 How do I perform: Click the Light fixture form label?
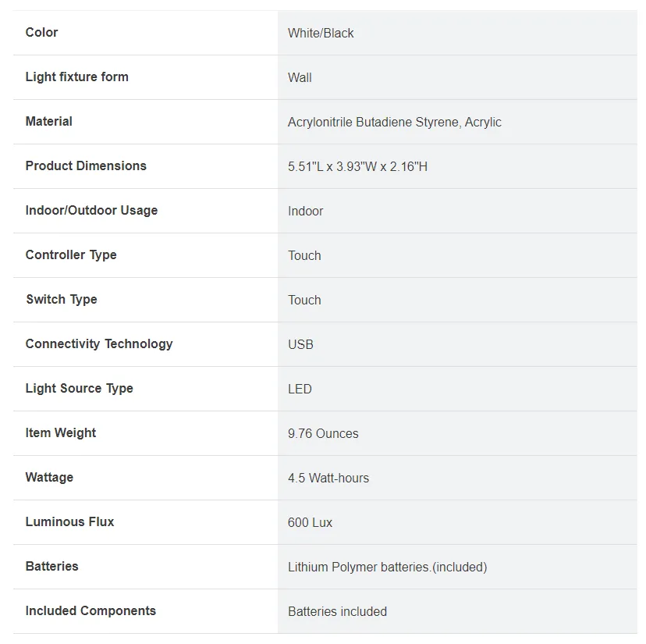77,77
